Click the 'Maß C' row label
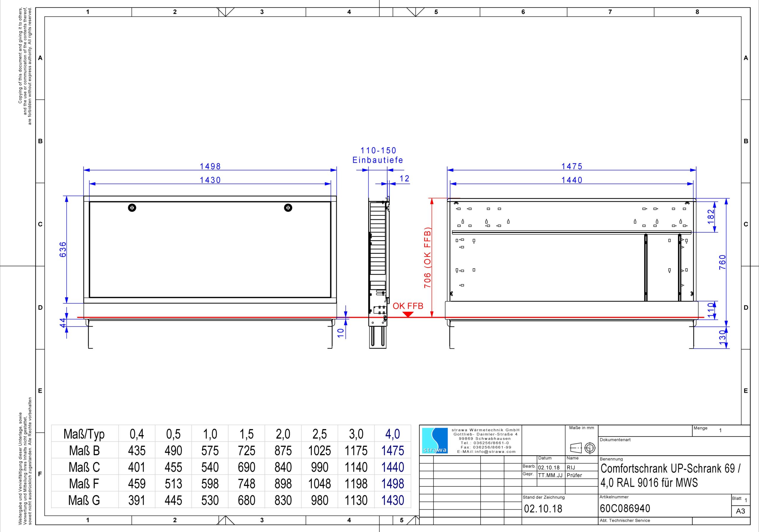 coord(84,467)
